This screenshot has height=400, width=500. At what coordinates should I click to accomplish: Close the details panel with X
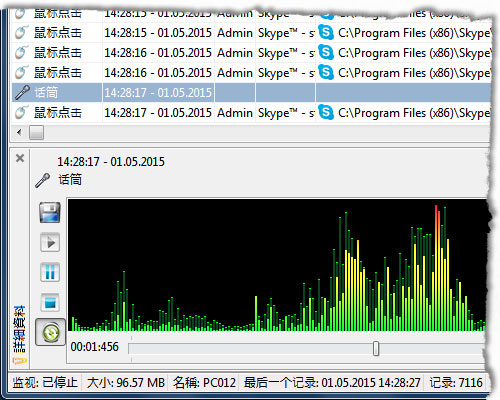20,158
